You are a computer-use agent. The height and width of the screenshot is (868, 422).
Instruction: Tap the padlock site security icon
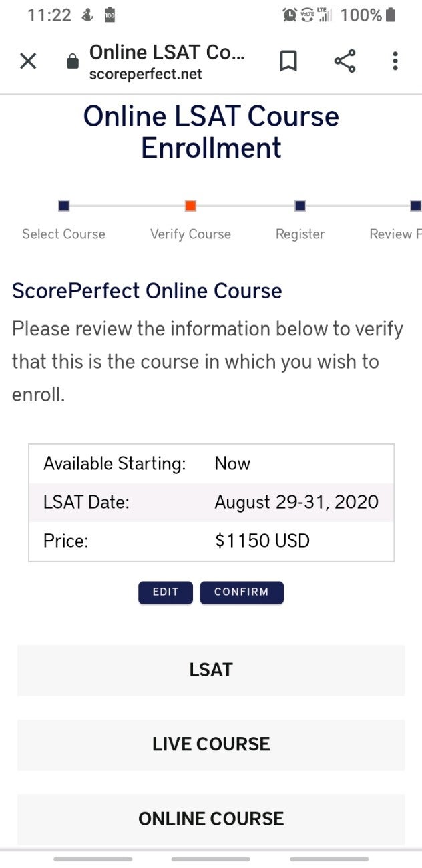(x=72, y=63)
